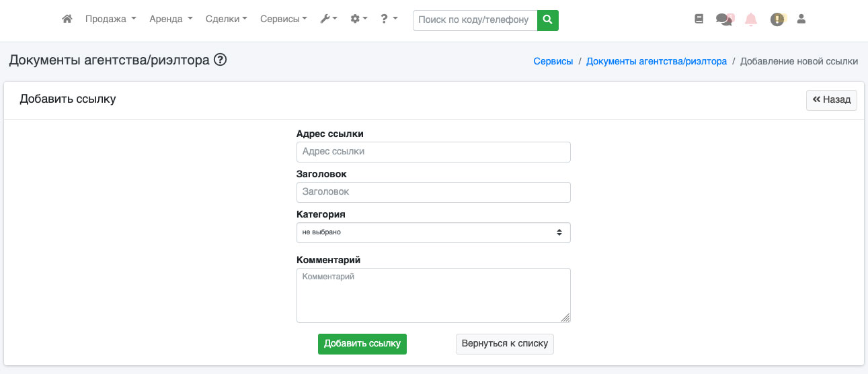Screen dimensions: 868x374
Task: Click the exclamation warning icon
Action: pos(777,19)
